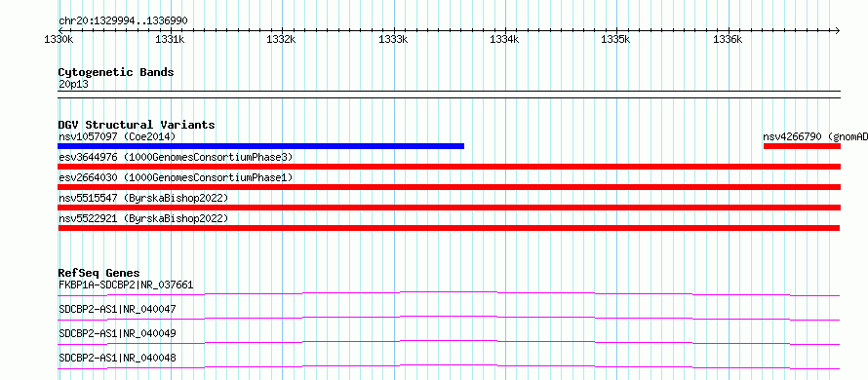Open variant esv2664030 label
Viewport: 868px width, 380px height.
[176, 177]
